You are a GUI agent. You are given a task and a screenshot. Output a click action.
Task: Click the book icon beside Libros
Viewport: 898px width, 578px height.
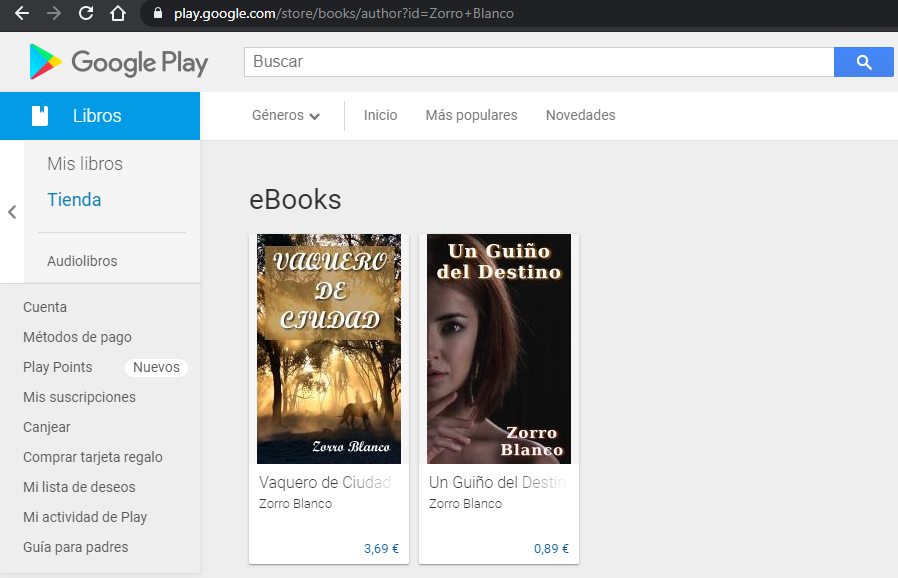click(x=38, y=115)
